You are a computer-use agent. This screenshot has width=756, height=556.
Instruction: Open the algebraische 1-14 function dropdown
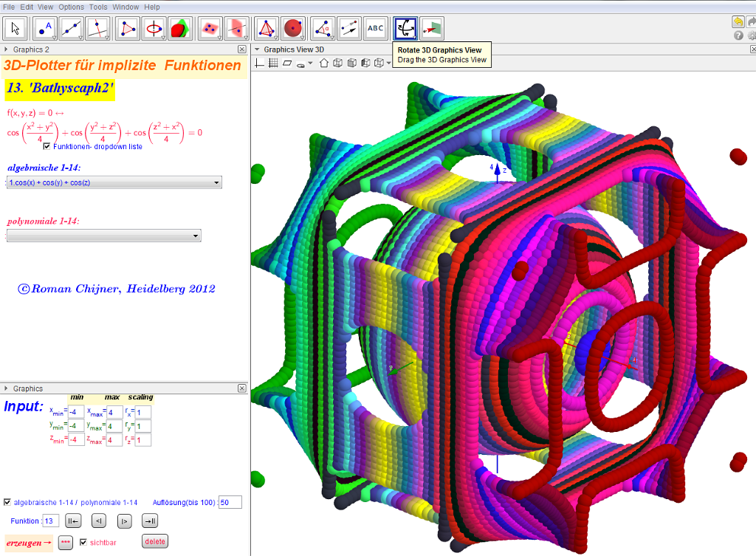pyautogui.click(x=114, y=182)
